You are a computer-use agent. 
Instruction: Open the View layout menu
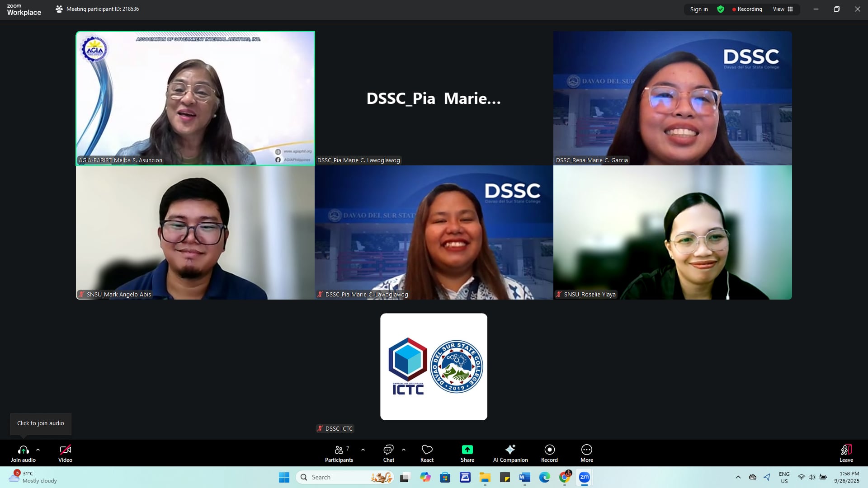tap(783, 9)
